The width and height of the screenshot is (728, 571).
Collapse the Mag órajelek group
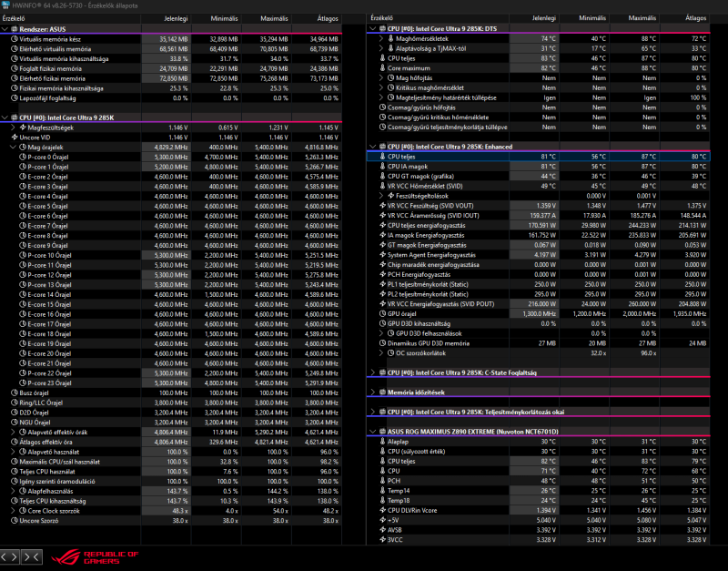[13, 148]
